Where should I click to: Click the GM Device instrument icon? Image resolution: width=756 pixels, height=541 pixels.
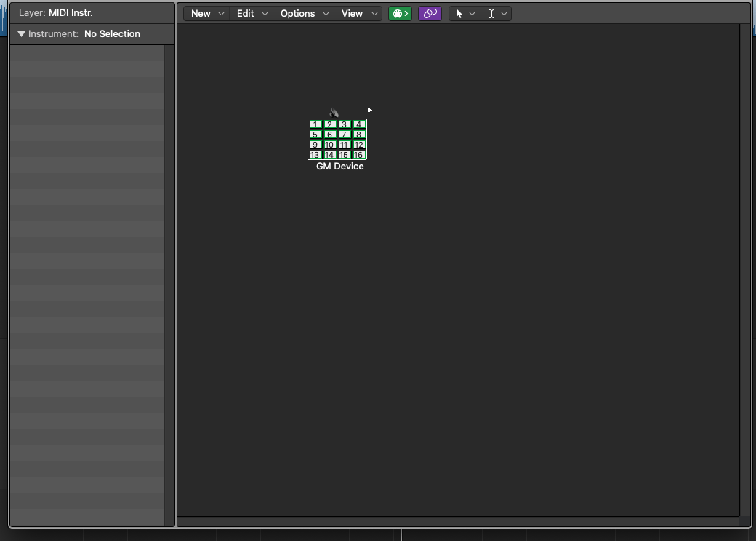tap(334, 113)
